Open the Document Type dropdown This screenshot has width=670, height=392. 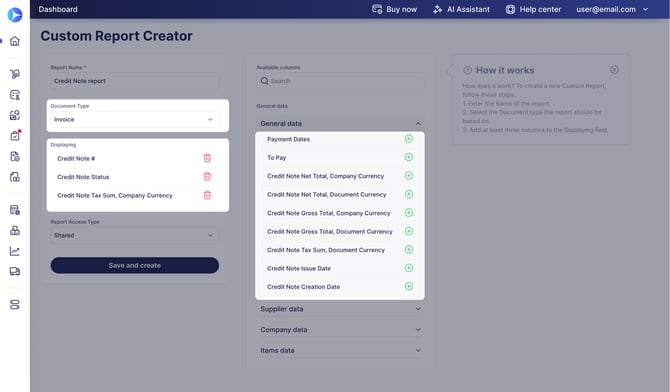pyautogui.click(x=135, y=119)
